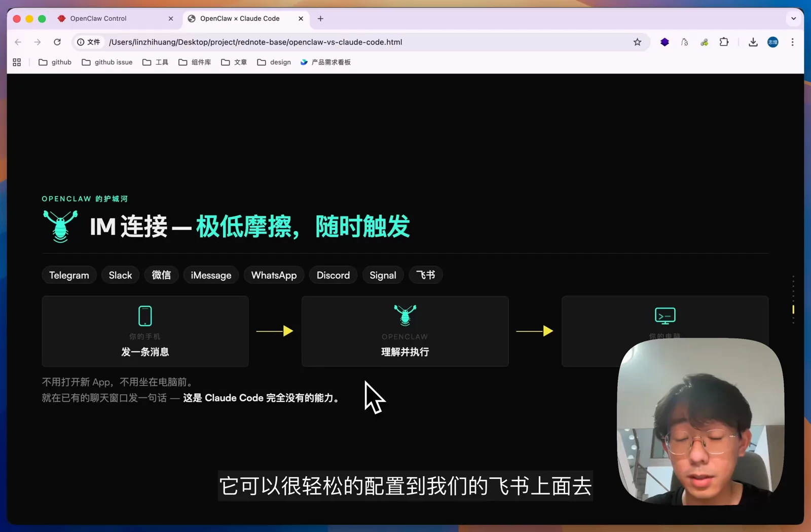Click the 飞书 pill
This screenshot has width=811, height=532.
(x=426, y=275)
